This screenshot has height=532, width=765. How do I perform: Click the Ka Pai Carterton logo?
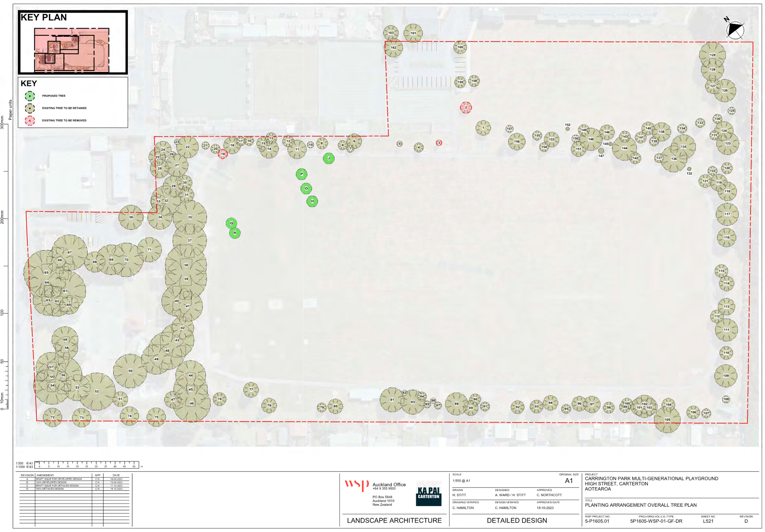point(429,493)
